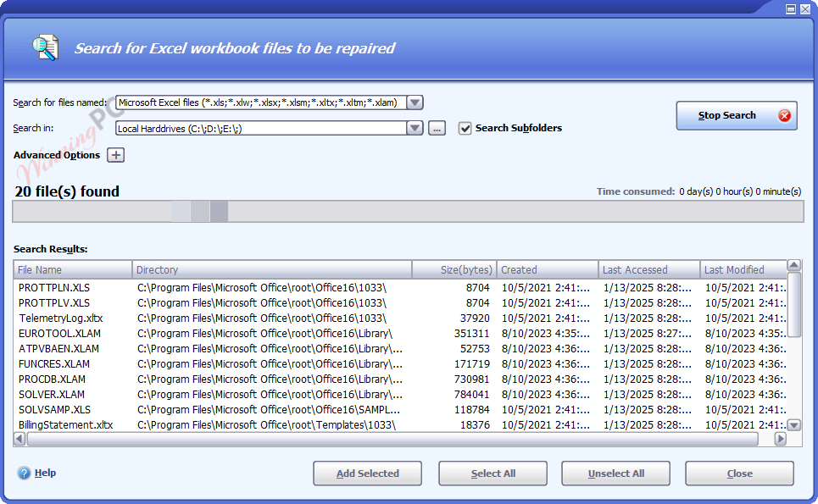Click the 20 file(s) found text
The width and height of the screenshot is (818, 504).
(67, 191)
